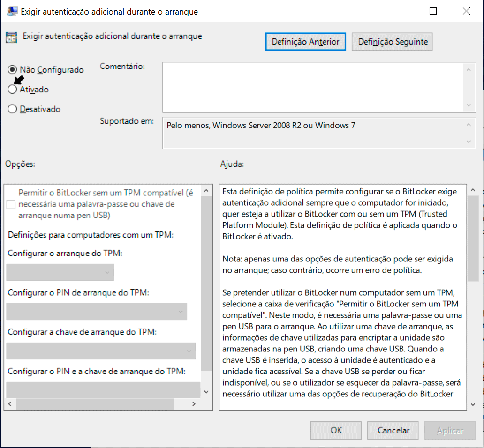Click the Ajuda panel scroll down arrow
Viewport: 484px width, 448px height.
coord(473,404)
